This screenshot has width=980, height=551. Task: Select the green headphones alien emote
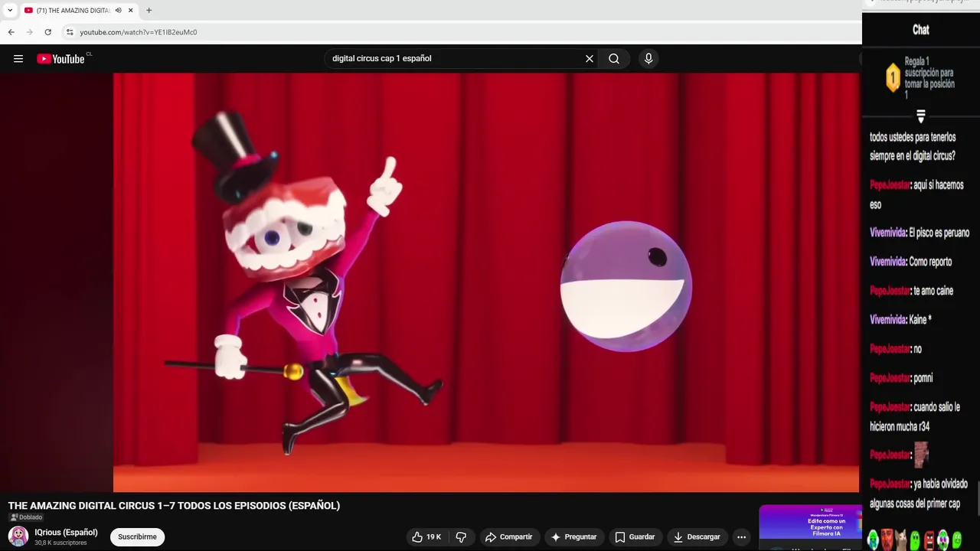[x=873, y=540]
